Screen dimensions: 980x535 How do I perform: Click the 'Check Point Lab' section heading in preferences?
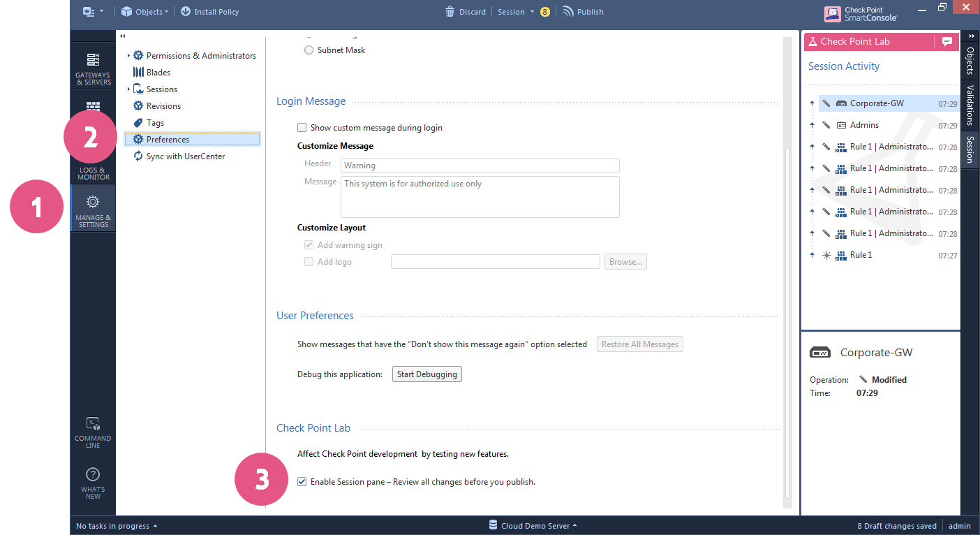tap(313, 428)
